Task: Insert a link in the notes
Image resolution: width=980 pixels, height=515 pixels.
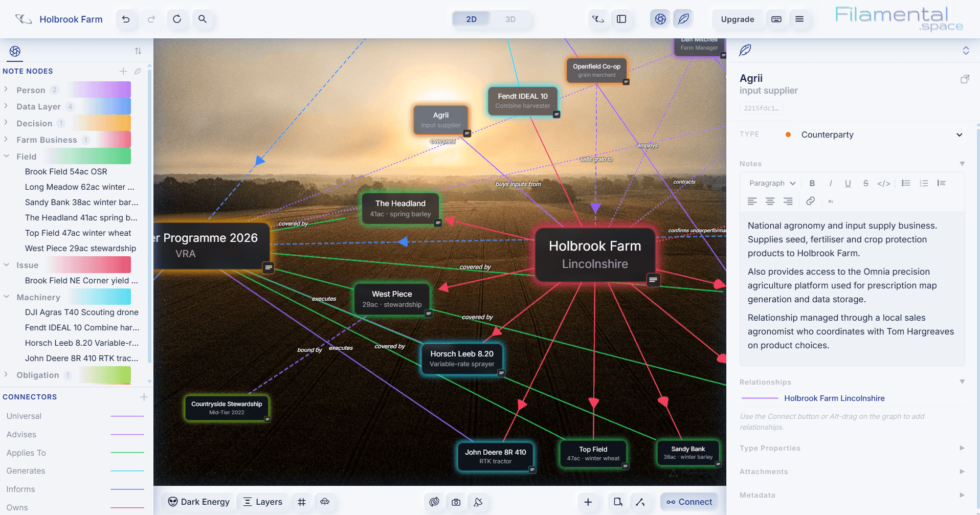Action: (811, 201)
